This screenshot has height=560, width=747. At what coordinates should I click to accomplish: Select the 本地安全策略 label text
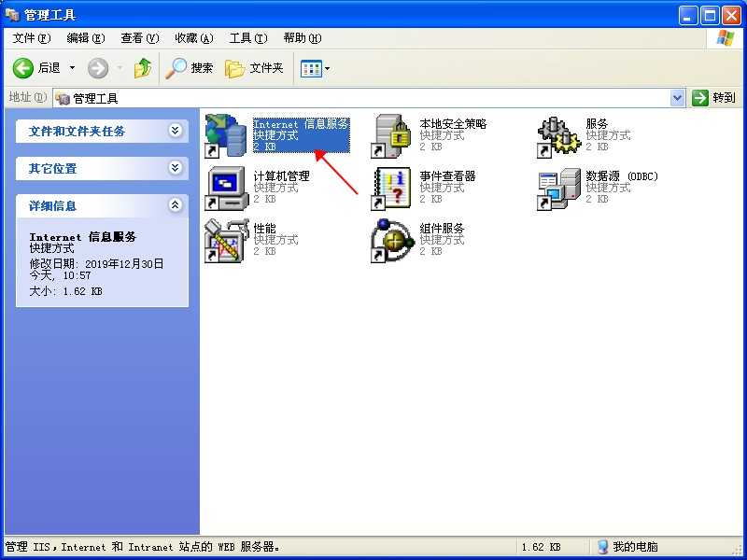(x=453, y=124)
